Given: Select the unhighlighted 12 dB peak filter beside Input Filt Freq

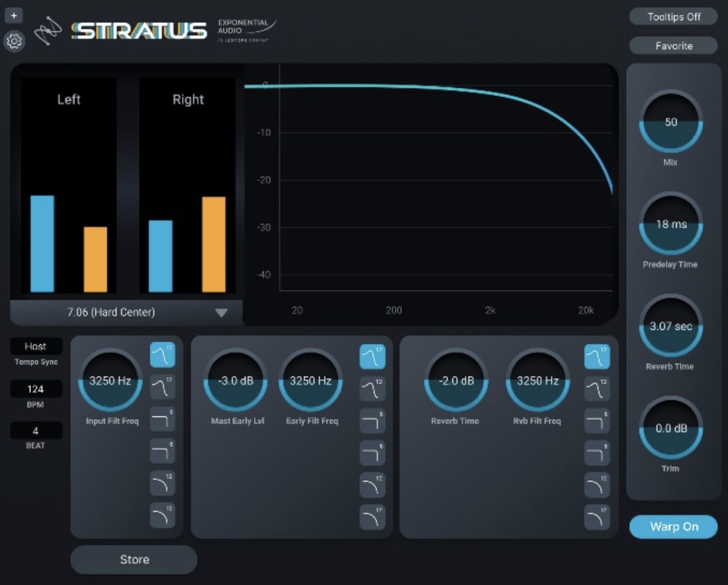Looking at the screenshot, I should pos(162,387).
